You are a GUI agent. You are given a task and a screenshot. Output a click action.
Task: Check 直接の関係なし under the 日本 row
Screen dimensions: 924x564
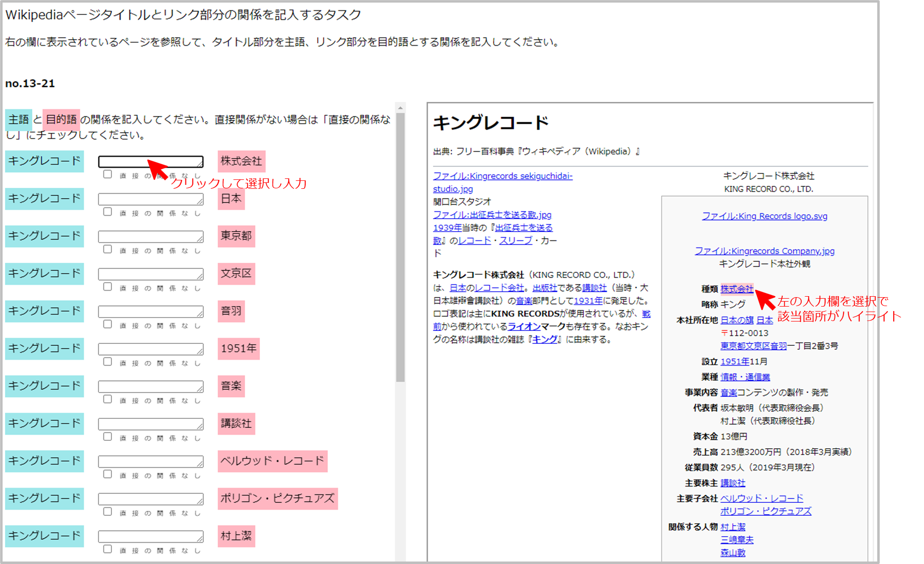108,212
